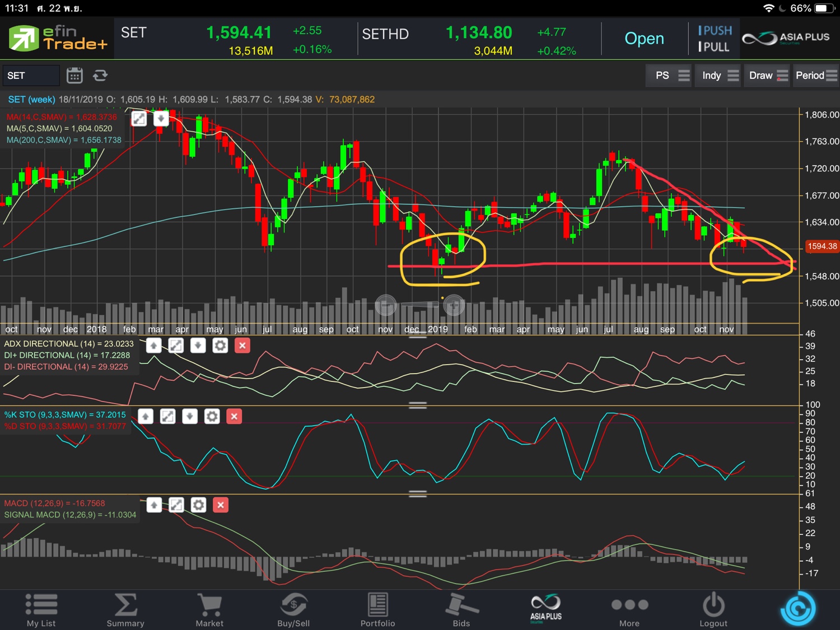Enable PUSH streaming mode
This screenshot has height=630, width=840.
(x=715, y=31)
